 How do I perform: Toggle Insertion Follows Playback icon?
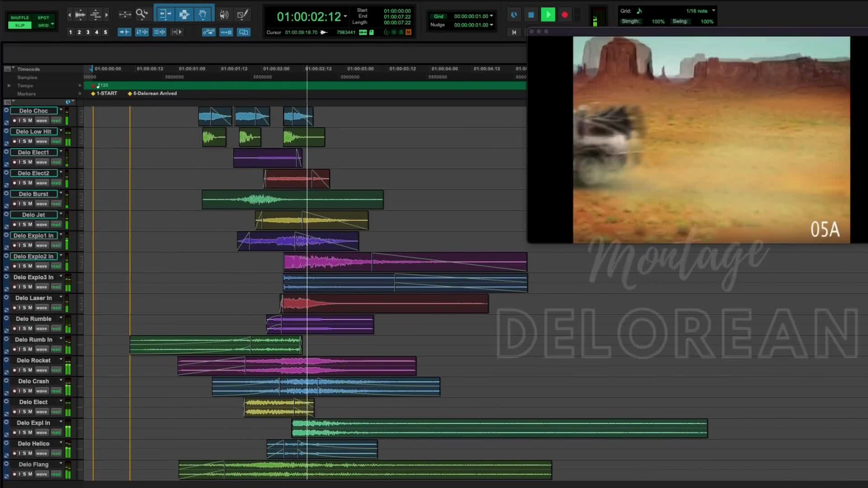pyautogui.click(x=177, y=32)
